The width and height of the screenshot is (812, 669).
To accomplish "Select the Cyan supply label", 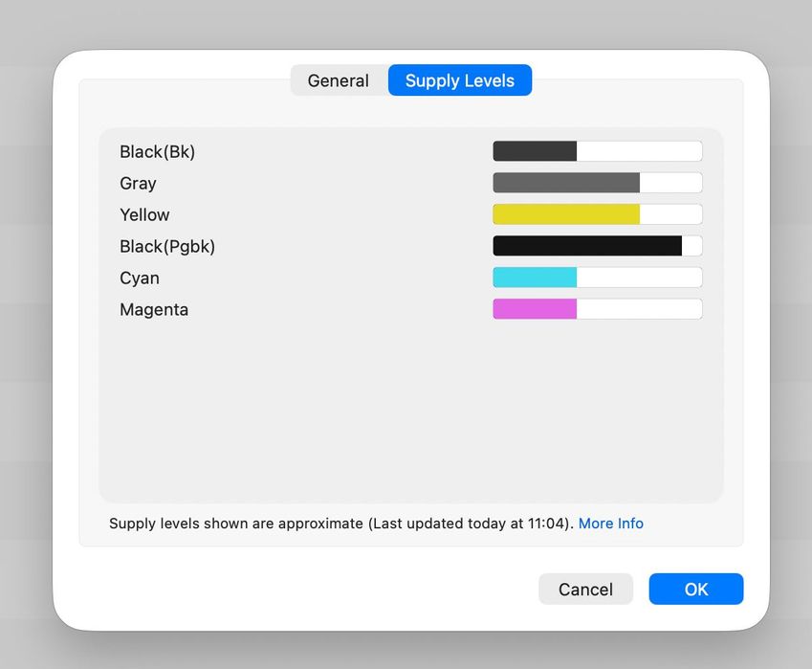I will pyautogui.click(x=140, y=278).
